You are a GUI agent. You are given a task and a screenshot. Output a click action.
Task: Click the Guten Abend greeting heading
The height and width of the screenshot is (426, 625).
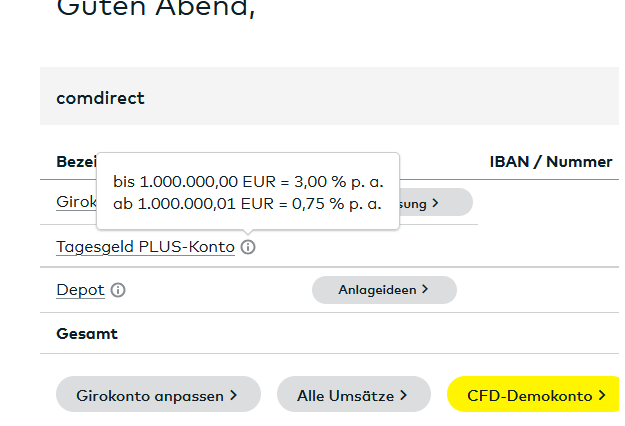click(156, 10)
